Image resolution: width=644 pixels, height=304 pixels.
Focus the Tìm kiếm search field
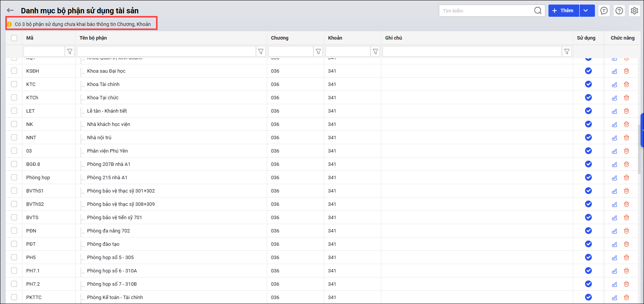(x=486, y=11)
